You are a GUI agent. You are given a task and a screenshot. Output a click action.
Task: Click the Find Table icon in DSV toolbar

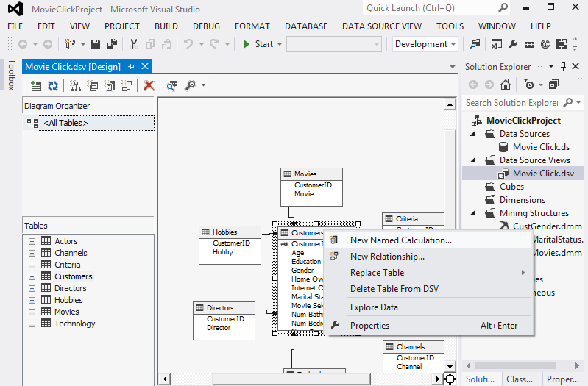tap(171, 86)
